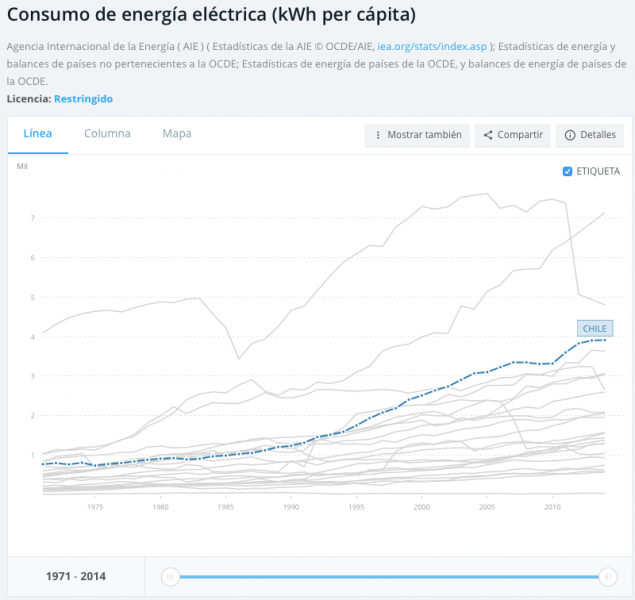Open the Mostrar también menu
635x600 pixels.
point(417,135)
